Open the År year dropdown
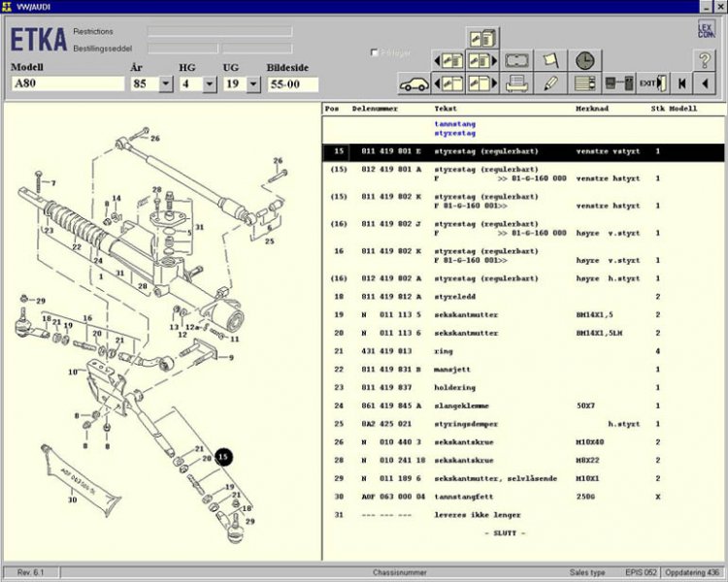 [165, 84]
